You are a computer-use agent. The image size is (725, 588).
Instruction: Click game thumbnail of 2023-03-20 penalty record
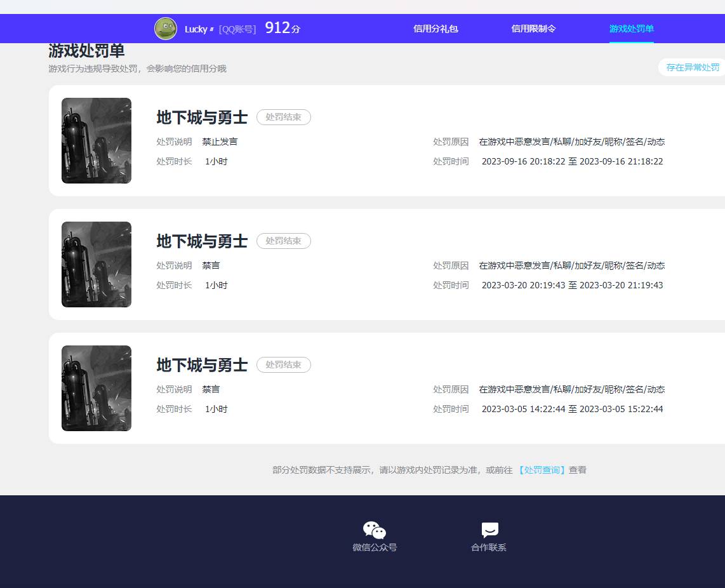[x=96, y=264]
